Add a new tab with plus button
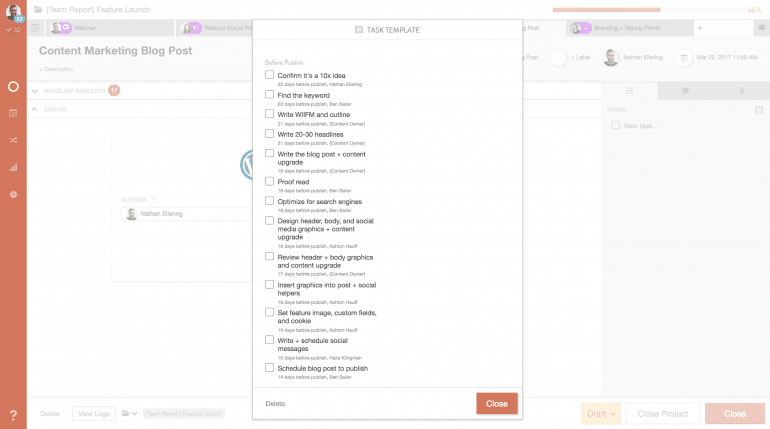770x429 pixels. coord(700,28)
